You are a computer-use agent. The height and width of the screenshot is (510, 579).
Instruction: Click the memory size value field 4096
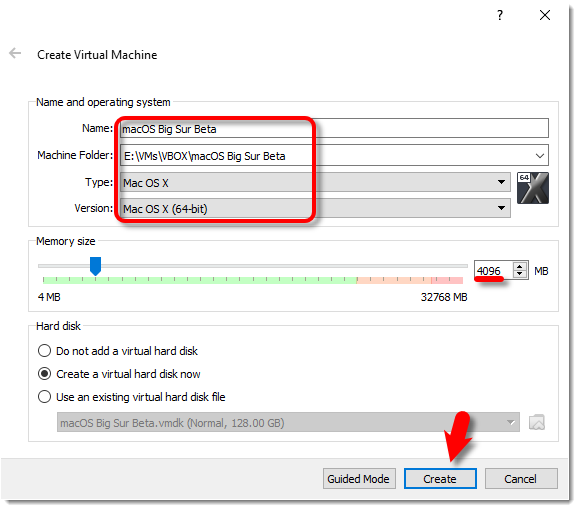[493, 271]
